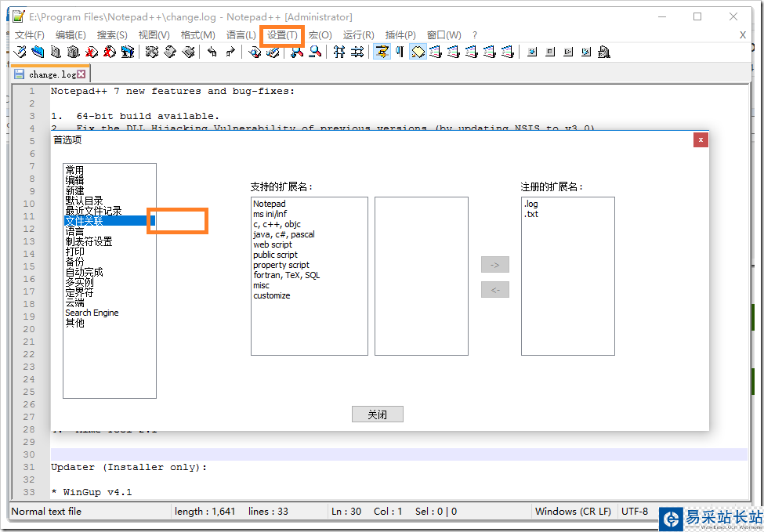Toggle the Word Wrap toolbar icon
Screen dimensions: 764x532
point(382,52)
